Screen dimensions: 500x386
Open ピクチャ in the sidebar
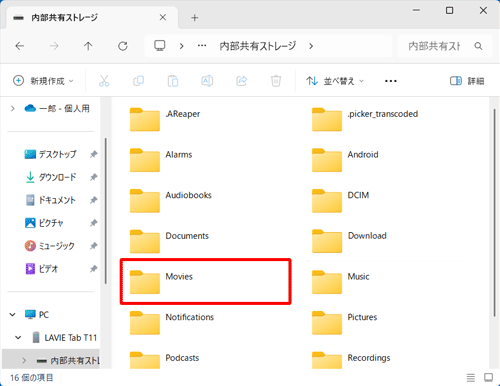[x=44, y=223]
